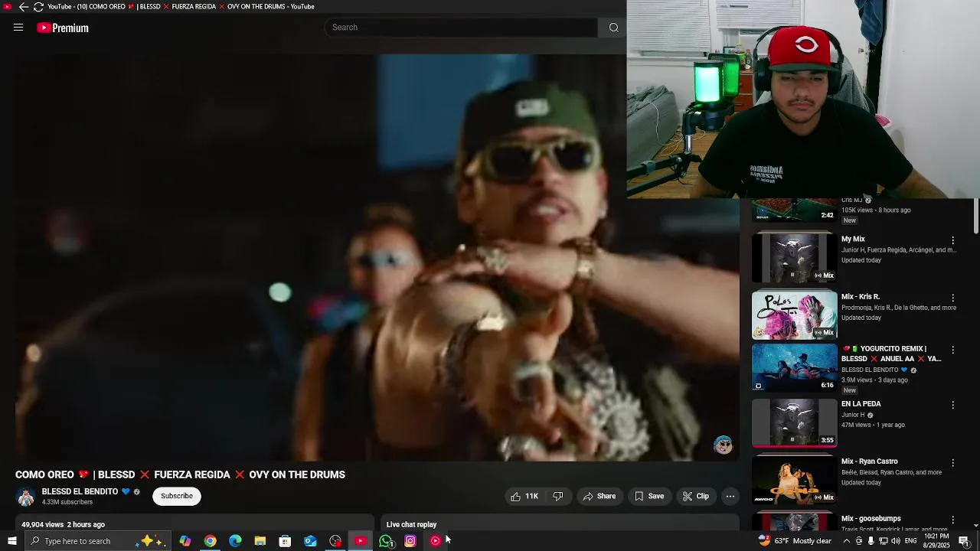Screen dimensions: 980x551
Task: Switch the ENG input language
Action: 911,541
